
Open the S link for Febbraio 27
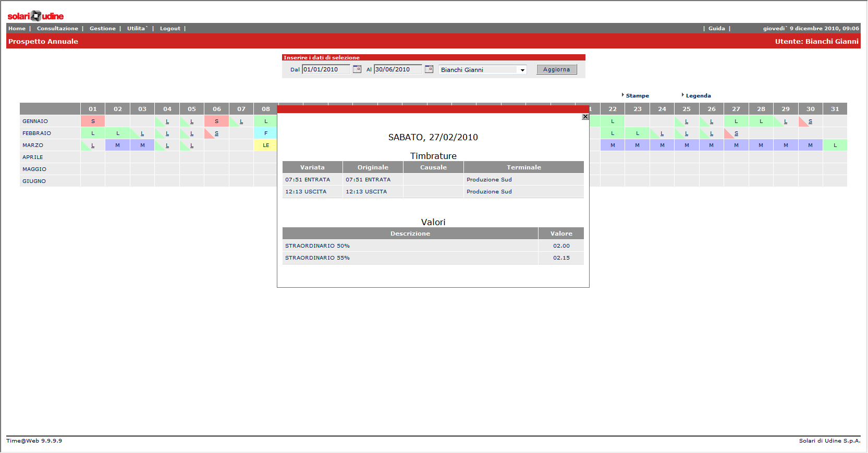point(736,133)
